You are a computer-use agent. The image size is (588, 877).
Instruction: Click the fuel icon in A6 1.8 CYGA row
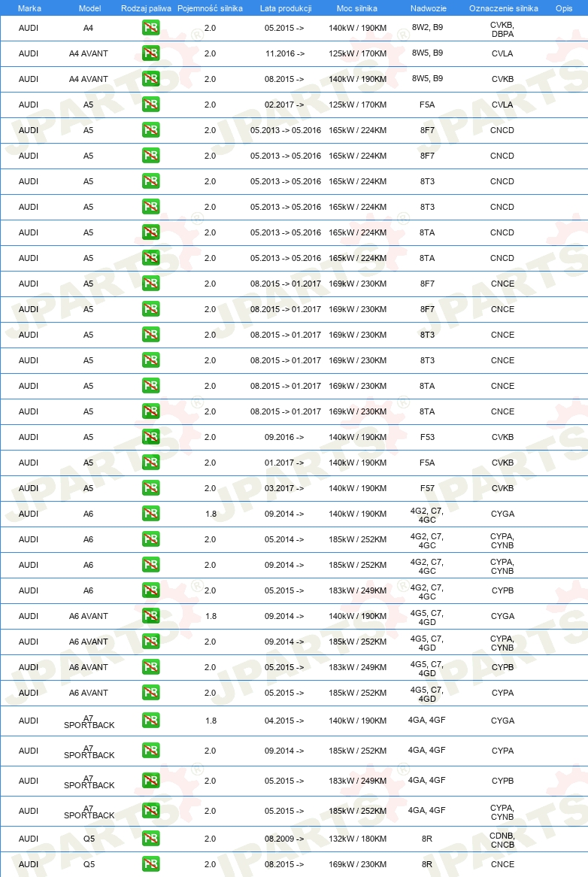click(151, 514)
